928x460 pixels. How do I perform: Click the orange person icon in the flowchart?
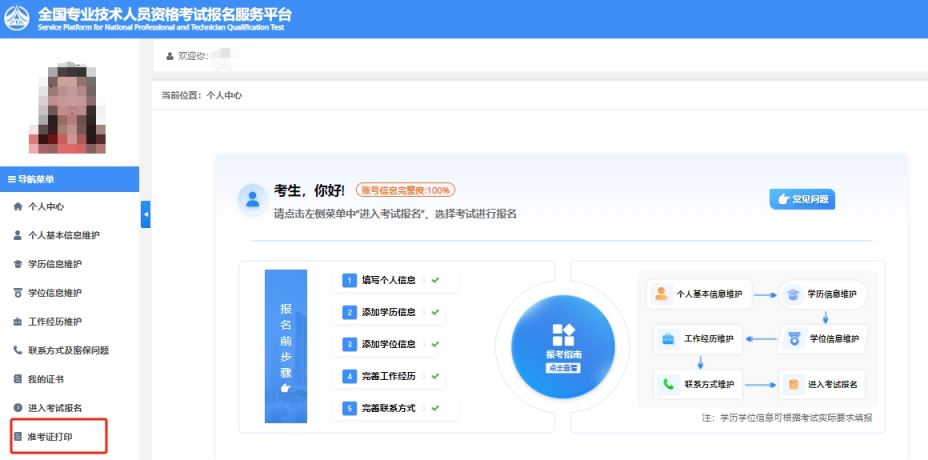pyautogui.click(x=661, y=294)
